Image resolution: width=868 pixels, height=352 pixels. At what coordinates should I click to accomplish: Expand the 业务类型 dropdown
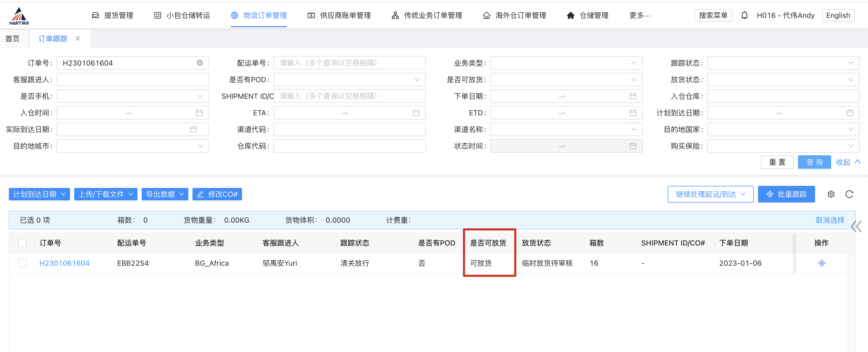tap(566, 63)
